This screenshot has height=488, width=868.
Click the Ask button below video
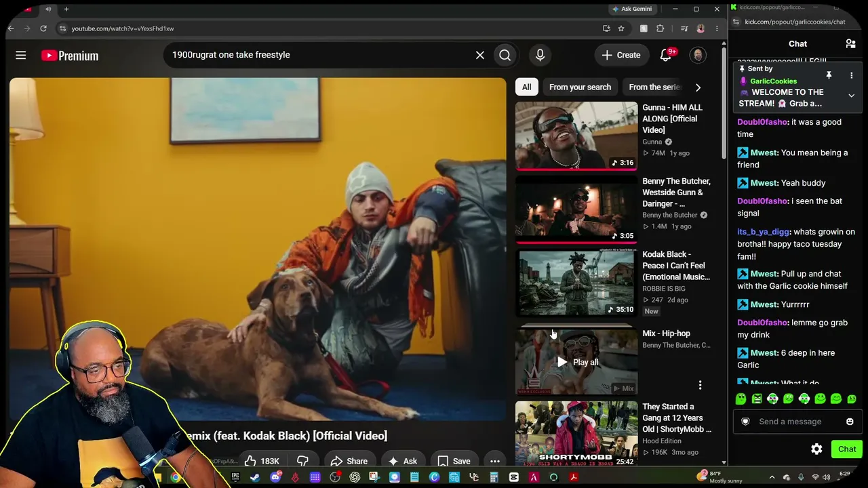(x=403, y=461)
